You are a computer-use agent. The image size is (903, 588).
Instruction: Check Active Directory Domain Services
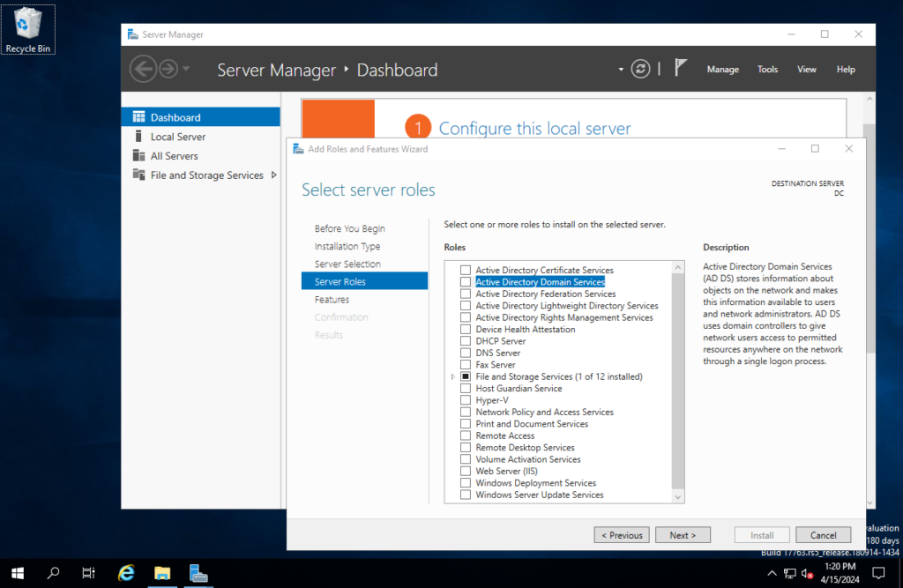pos(466,281)
